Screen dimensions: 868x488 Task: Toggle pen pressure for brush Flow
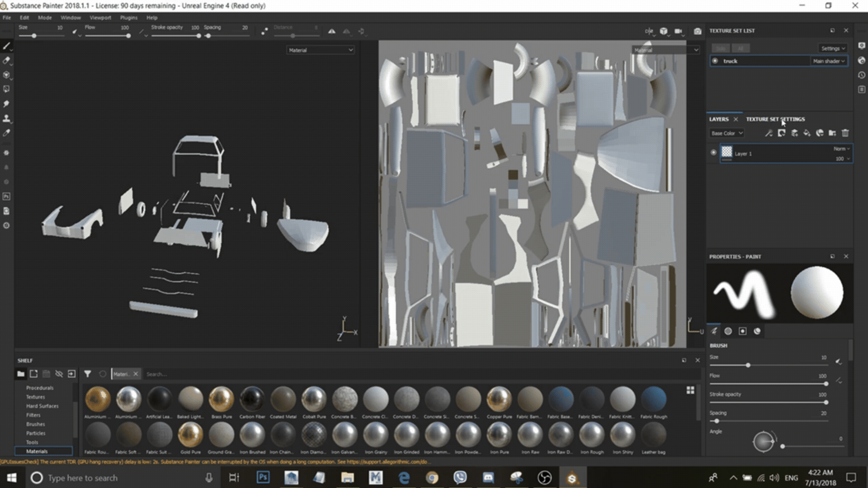[839, 380]
